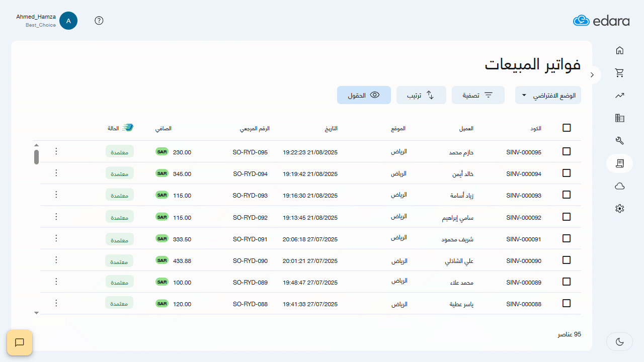
Task: Open the الوضع الافتراضي view dropdown
Action: (548, 95)
